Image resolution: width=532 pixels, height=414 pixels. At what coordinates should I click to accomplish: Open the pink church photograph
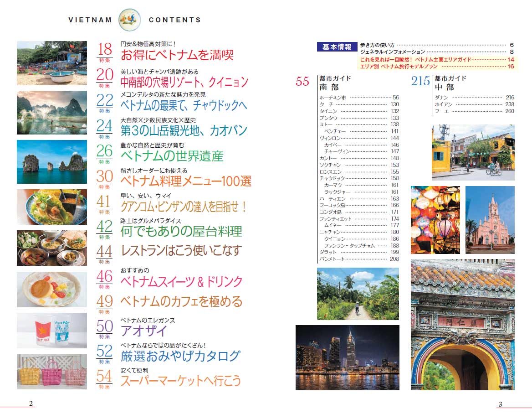[490, 219]
